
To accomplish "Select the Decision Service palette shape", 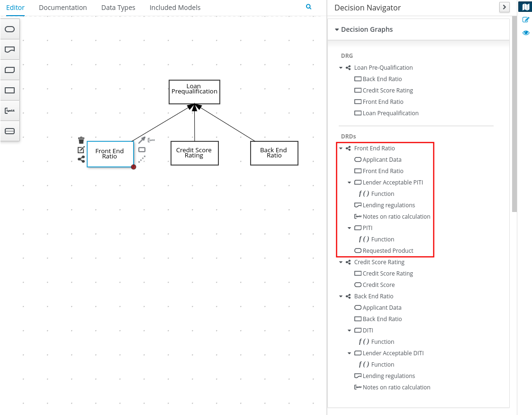I will point(9,131).
